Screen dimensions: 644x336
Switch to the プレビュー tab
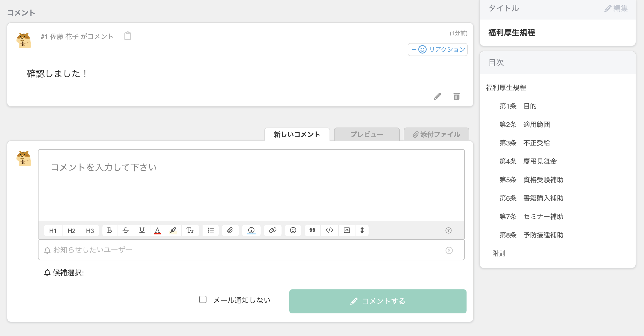pos(367,135)
